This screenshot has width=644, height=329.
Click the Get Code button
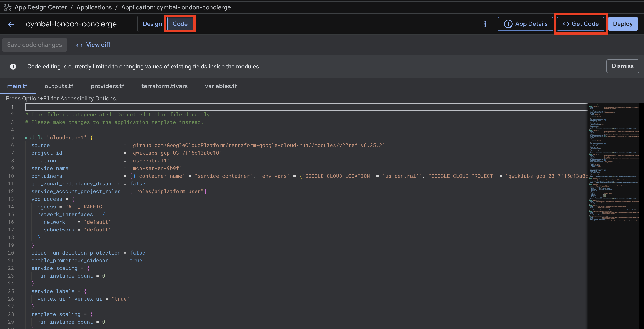pyautogui.click(x=581, y=24)
